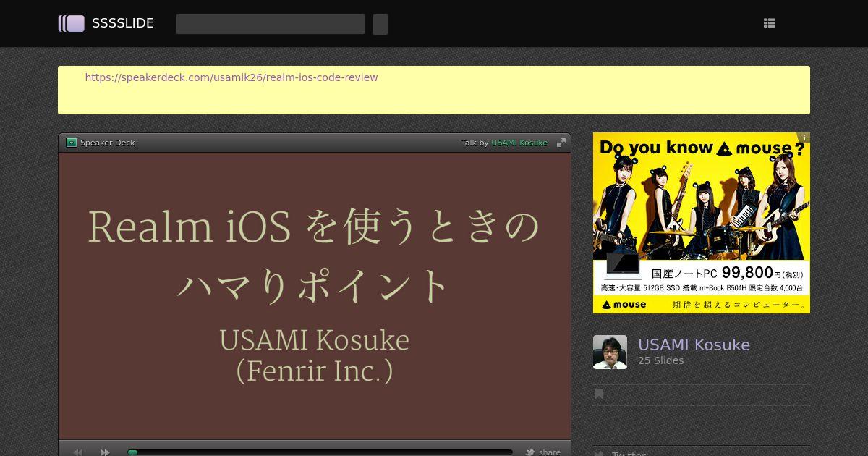Share the slide via the share link
Image resolution: width=868 pixels, height=456 pixels.
[550, 452]
